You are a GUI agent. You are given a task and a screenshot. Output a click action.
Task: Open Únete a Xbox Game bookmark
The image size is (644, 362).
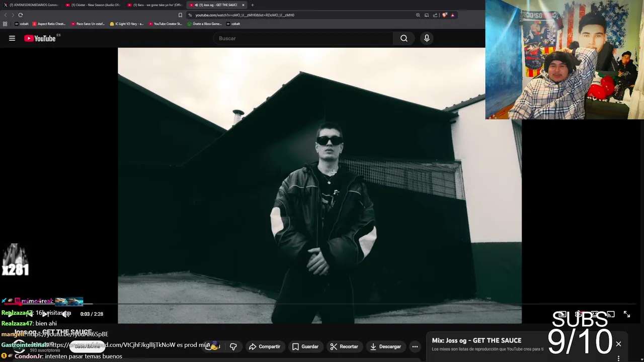[x=204, y=24]
